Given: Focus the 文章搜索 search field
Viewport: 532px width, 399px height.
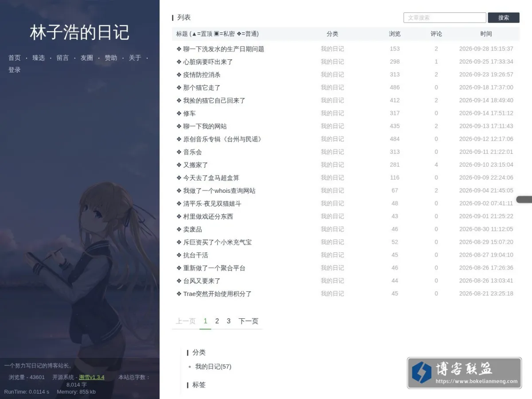Looking at the screenshot, I should (x=445, y=18).
